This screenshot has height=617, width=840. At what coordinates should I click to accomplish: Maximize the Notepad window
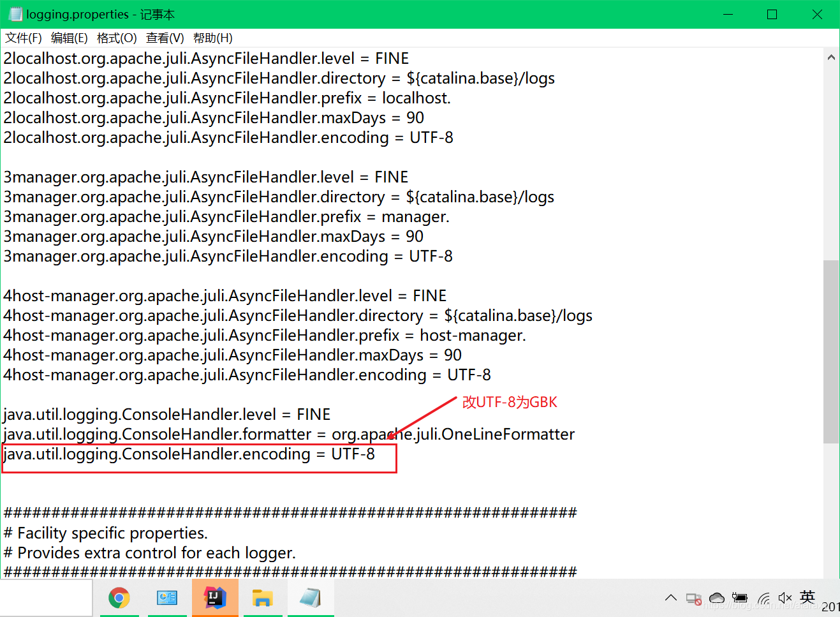[772, 14]
